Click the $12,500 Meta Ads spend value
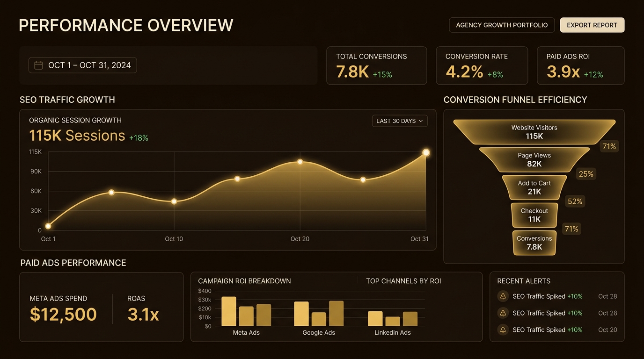The width and height of the screenshot is (644, 359). [63, 315]
